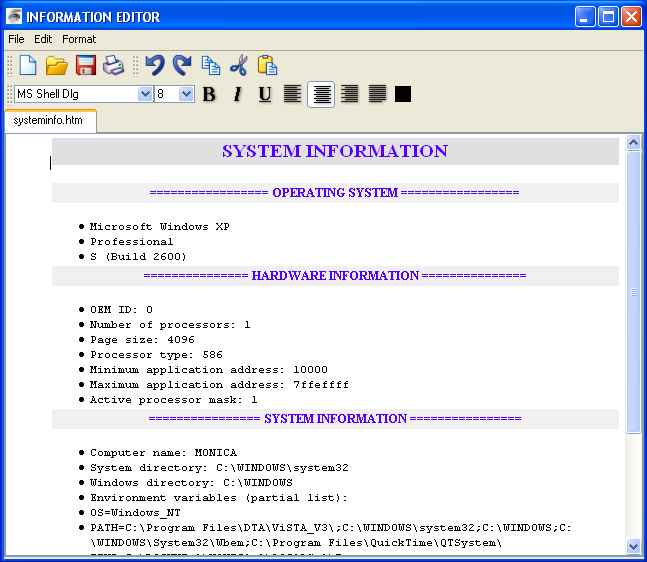Maximize the Information Editor window
The height and width of the screenshot is (562, 647).
608,17
